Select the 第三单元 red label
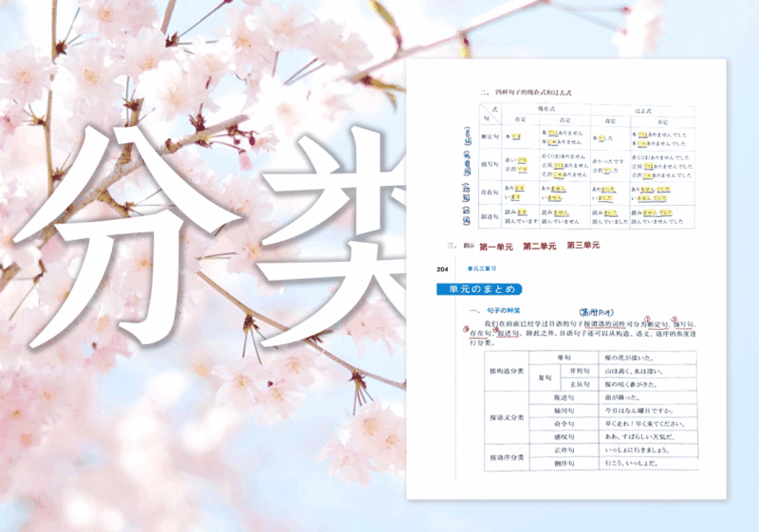The image size is (759, 532). point(583,246)
